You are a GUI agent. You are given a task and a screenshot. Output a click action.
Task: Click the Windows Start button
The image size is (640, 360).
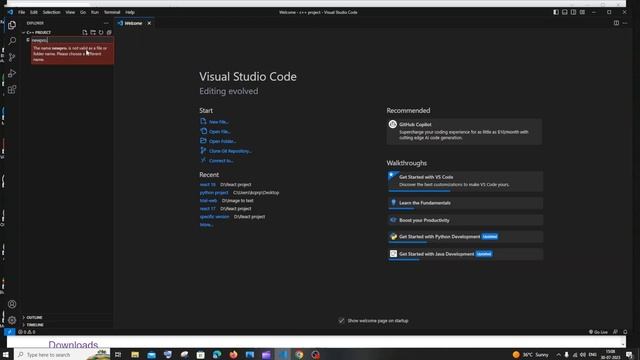[6, 355]
